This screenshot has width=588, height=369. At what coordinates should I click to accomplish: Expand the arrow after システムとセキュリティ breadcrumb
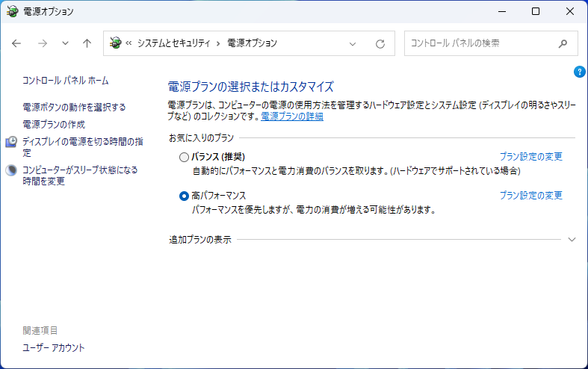(x=218, y=43)
